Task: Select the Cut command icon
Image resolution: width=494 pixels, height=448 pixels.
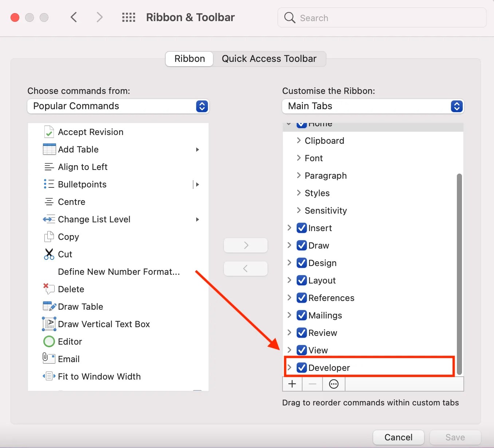Action: point(49,254)
